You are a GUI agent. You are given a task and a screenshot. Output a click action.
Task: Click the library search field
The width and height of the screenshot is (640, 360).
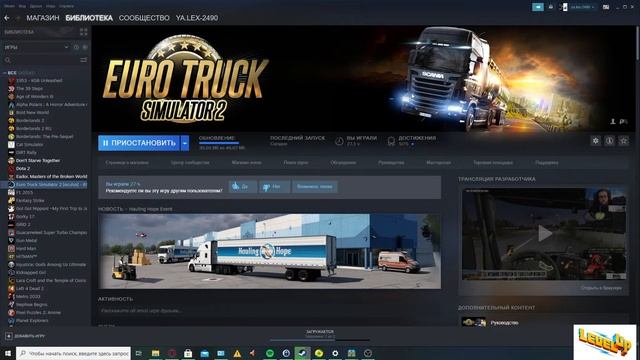(41, 60)
